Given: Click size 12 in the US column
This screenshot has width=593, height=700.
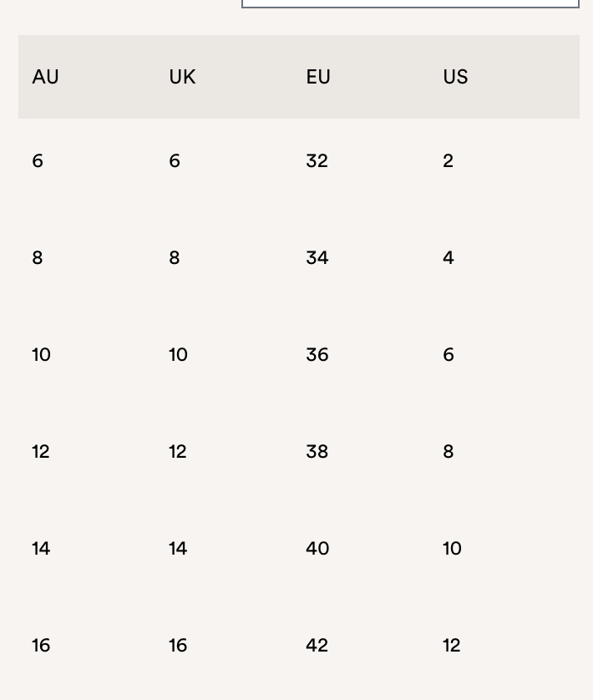Looking at the screenshot, I should click(452, 646).
